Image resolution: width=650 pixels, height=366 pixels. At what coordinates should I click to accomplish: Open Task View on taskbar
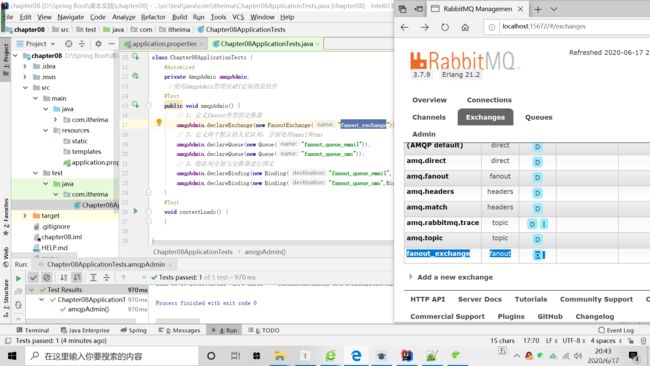click(x=235, y=356)
